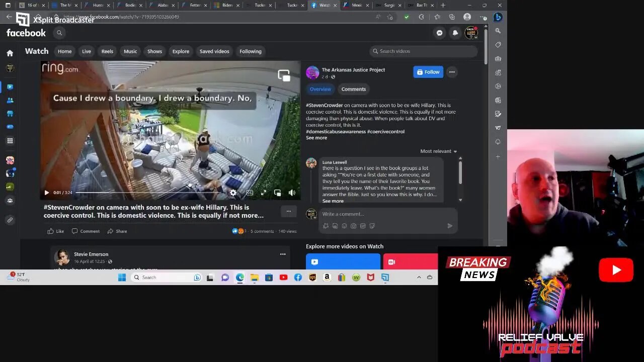Open Friends icon in left sidebar
Viewport: 644px width, 362px height.
pos(10,101)
